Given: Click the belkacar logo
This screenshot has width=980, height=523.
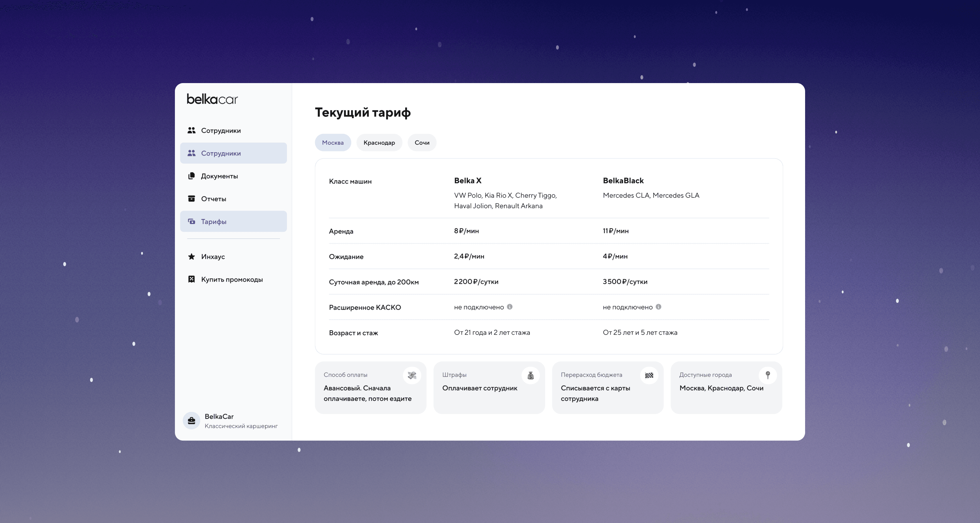Looking at the screenshot, I should click(x=212, y=99).
